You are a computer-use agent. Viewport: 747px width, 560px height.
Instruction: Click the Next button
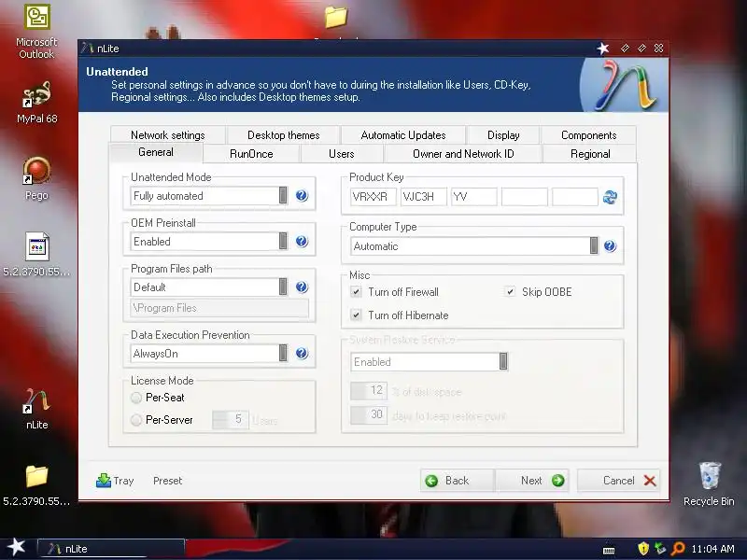[x=531, y=481]
